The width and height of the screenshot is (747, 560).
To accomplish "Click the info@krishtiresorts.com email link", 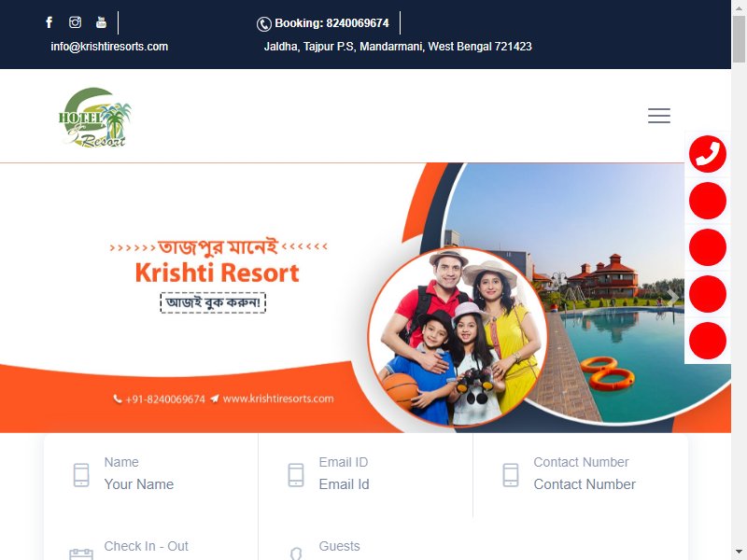I will tap(109, 47).
